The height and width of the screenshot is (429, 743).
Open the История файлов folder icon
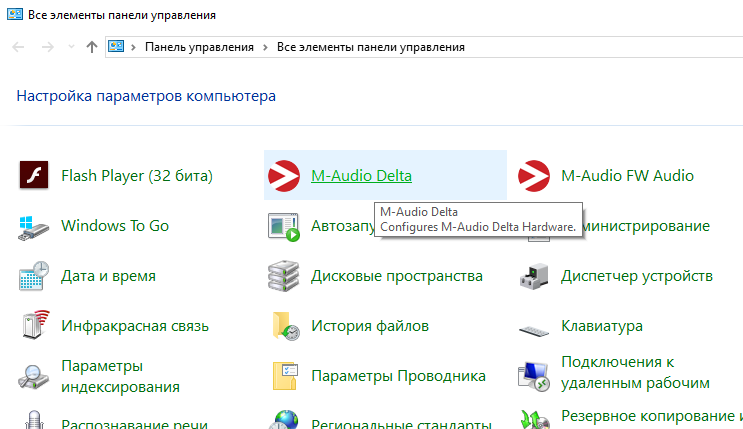coord(286,326)
